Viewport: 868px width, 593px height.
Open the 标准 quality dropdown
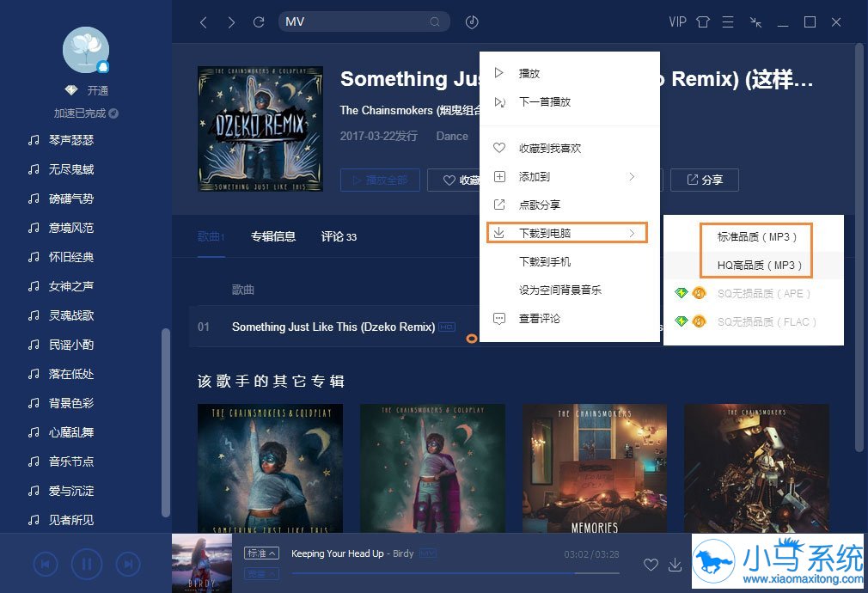click(261, 553)
